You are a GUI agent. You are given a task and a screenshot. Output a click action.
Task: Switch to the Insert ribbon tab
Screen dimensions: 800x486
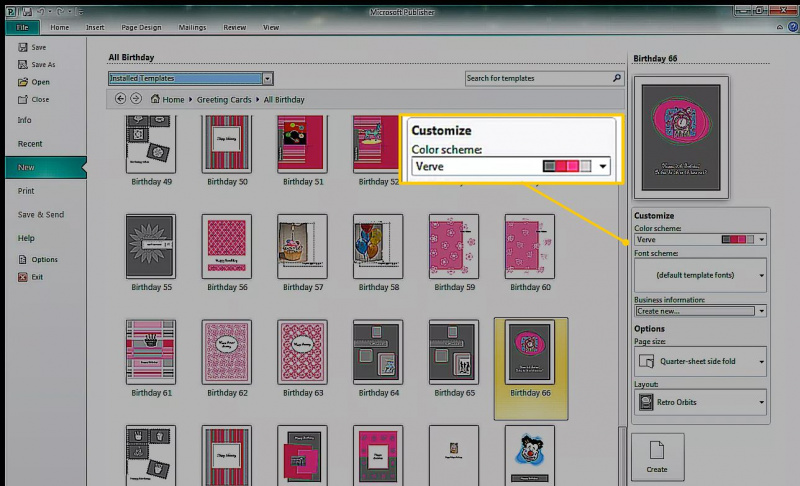(95, 28)
